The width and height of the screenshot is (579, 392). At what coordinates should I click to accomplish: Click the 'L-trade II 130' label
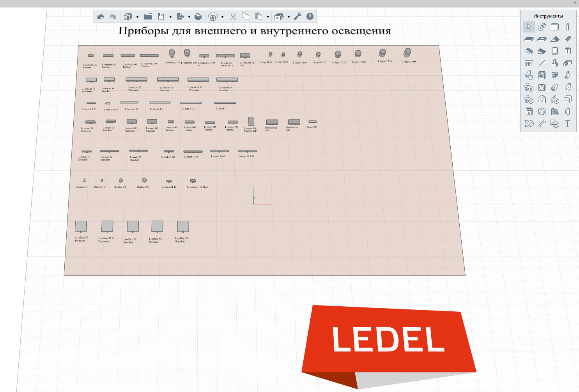pyautogui.click(x=246, y=156)
